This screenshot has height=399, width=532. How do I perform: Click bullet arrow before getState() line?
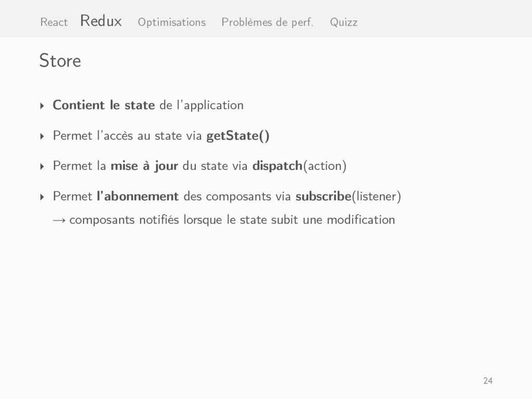(x=42, y=137)
